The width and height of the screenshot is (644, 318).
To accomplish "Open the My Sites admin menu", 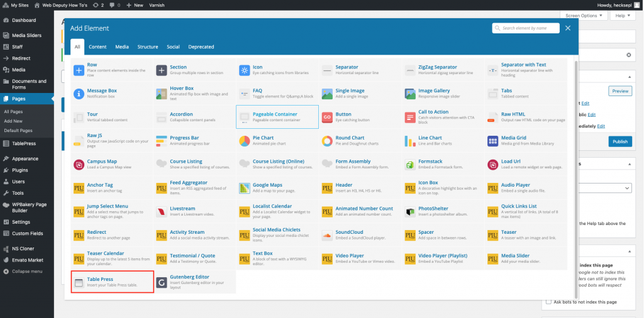I will (16, 5).
